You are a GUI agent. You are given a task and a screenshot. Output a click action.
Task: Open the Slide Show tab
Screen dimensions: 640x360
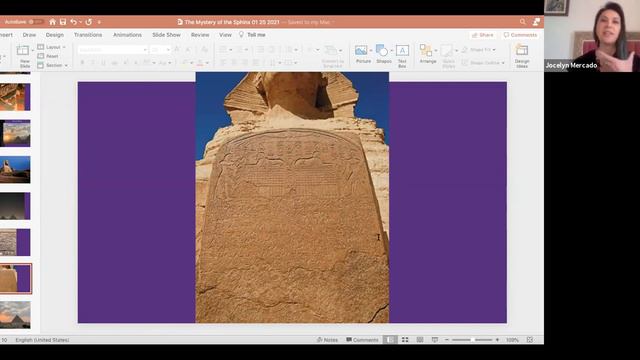pos(166,35)
